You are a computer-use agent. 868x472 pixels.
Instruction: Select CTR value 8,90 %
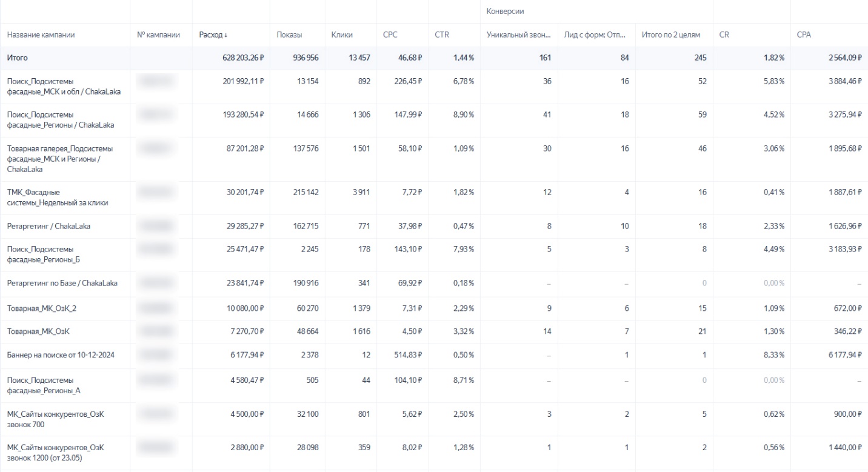(463, 115)
